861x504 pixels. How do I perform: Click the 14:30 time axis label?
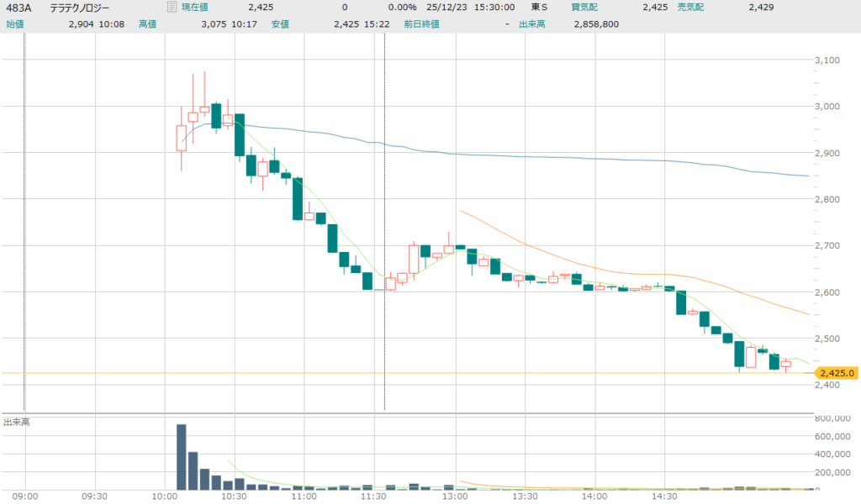pyautogui.click(x=664, y=496)
